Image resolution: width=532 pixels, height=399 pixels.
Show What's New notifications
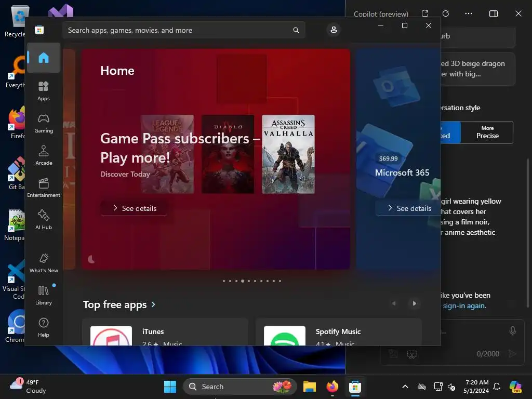44,263
